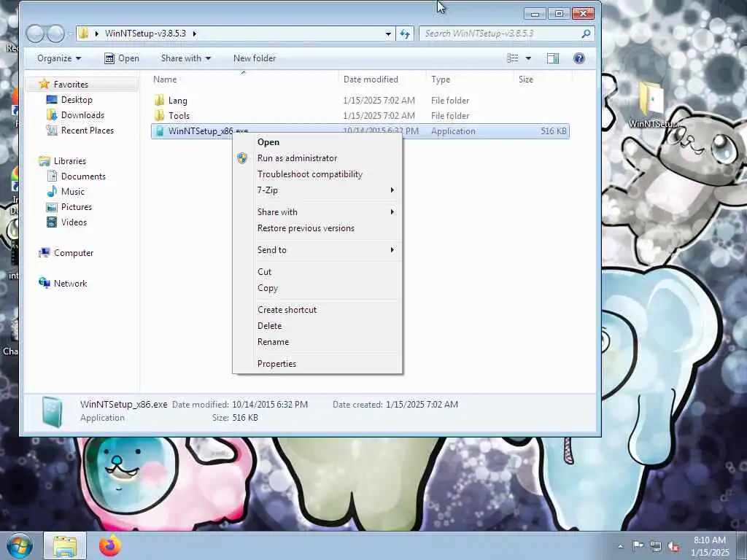Screen dimensions: 747x560
Task: Toggle the preview pane icon
Action: [x=553, y=58]
